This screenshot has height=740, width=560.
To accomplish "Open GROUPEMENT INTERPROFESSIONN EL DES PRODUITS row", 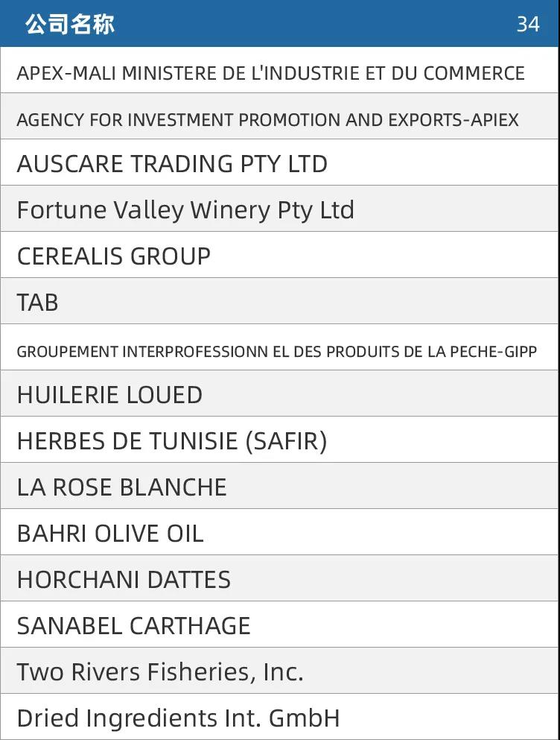I will 280,347.
